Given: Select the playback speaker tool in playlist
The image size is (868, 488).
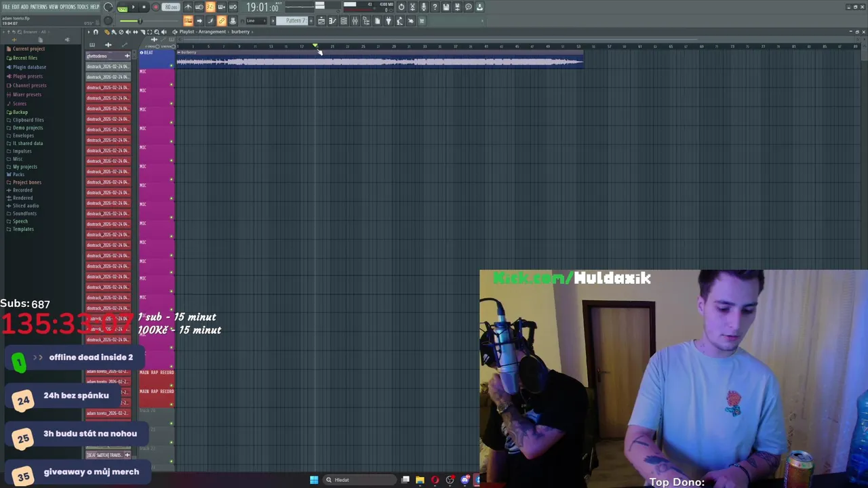Looking at the screenshot, I should pyautogui.click(x=163, y=32).
